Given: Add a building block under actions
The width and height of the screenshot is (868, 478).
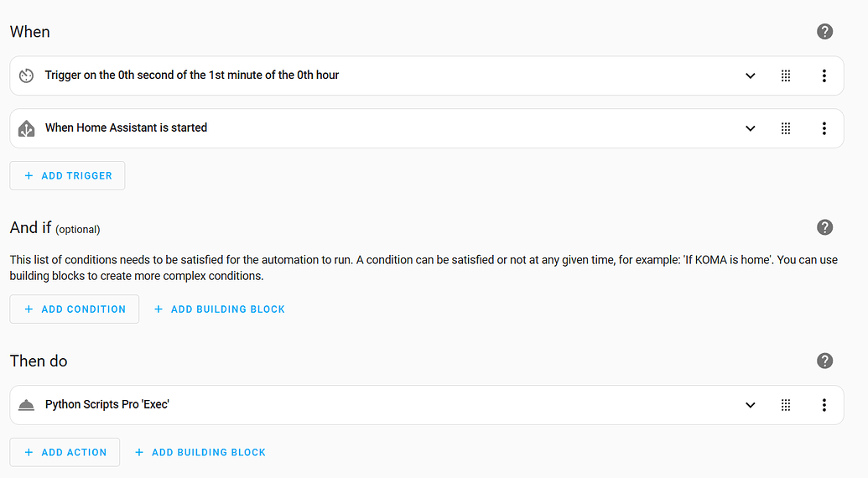Looking at the screenshot, I should click(200, 453).
